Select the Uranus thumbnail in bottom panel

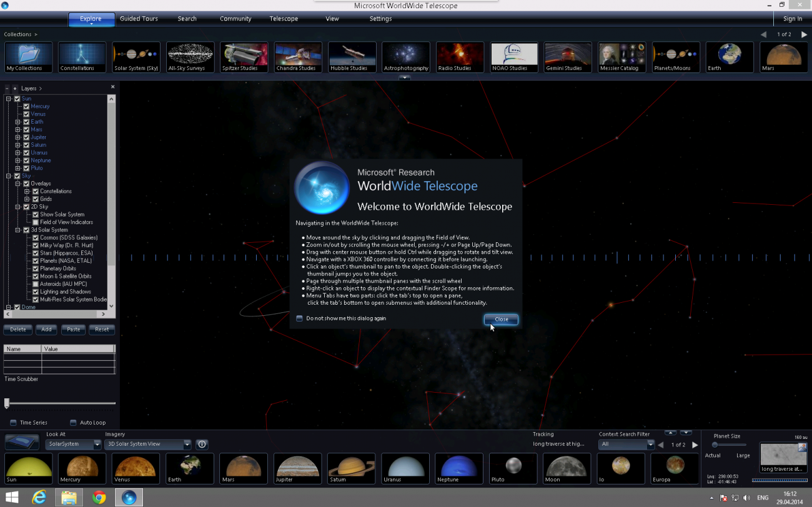[405, 469]
